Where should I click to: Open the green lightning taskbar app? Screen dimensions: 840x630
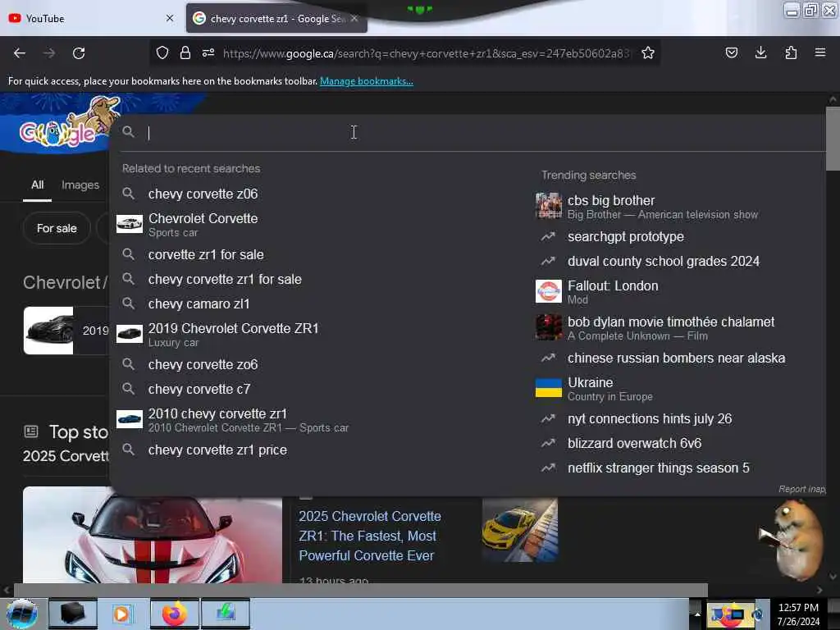(x=226, y=614)
